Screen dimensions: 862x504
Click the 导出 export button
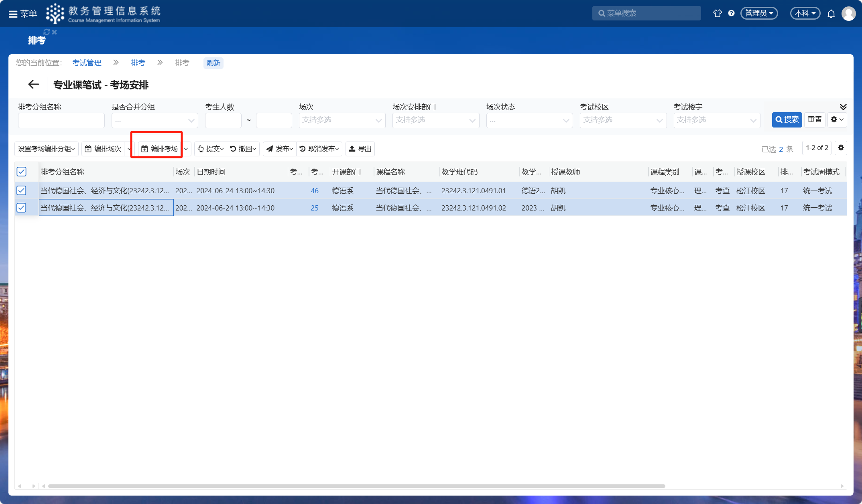pyautogui.click(x=360, y=149)
